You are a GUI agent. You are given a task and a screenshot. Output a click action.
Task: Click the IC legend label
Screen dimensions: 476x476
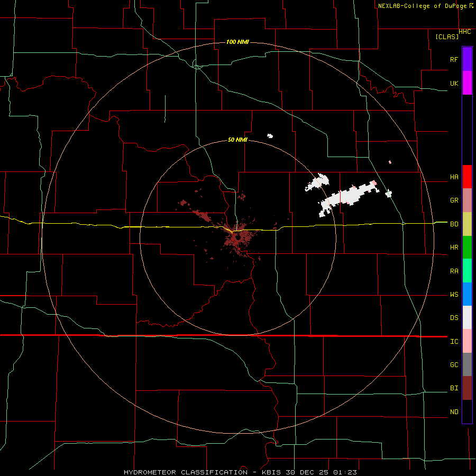click(454, 342)
